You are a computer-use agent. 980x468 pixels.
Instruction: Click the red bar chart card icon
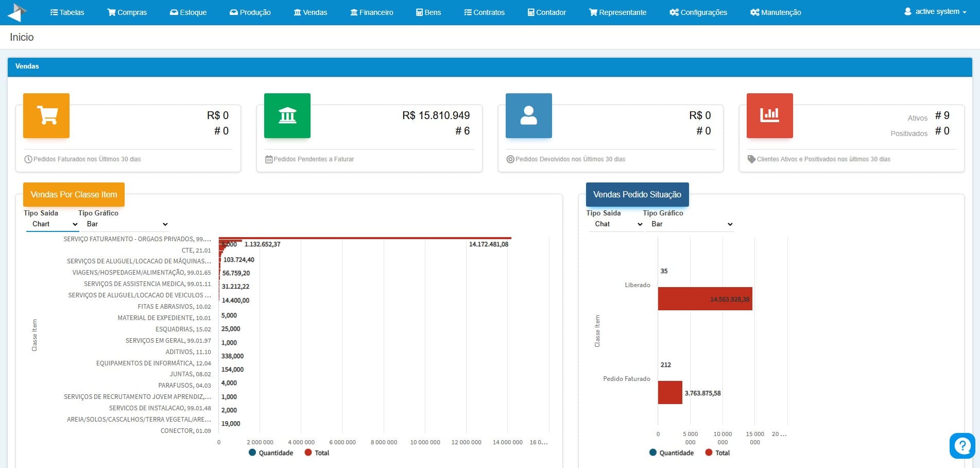pyautogui.click(x=770, y=115)
